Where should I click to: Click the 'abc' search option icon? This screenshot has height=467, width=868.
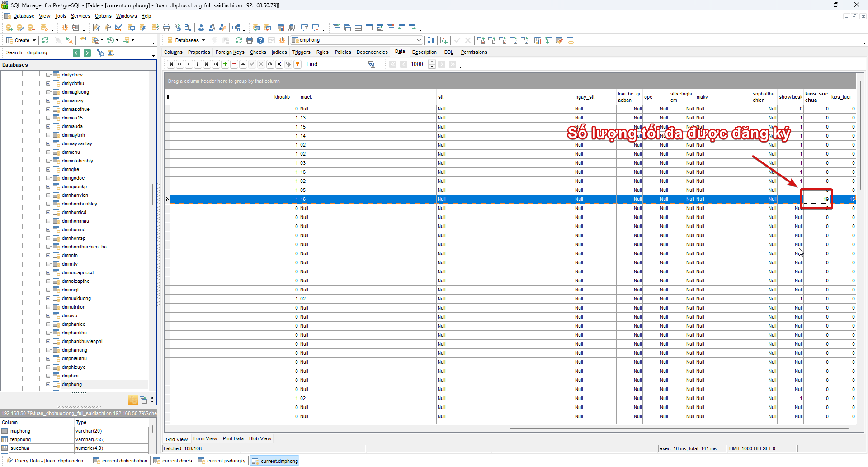pyautogui.click(x=111, y=53)
